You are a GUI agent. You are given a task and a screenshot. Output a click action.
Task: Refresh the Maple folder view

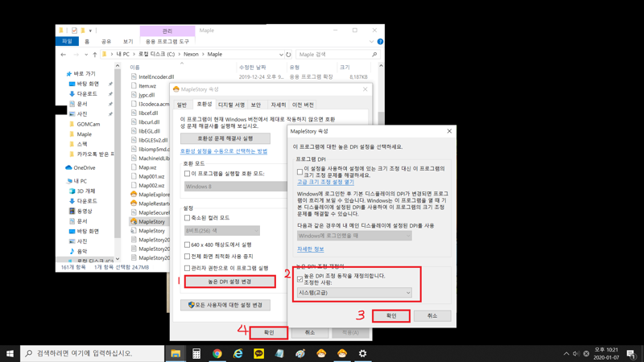point(289,54)
